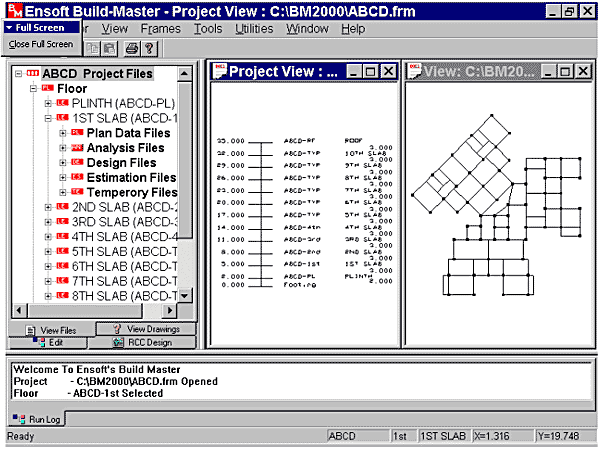This screenshot has width=600, height=451.
Task: Collapse the ABCD Project Files root
Action: (20, 73)
